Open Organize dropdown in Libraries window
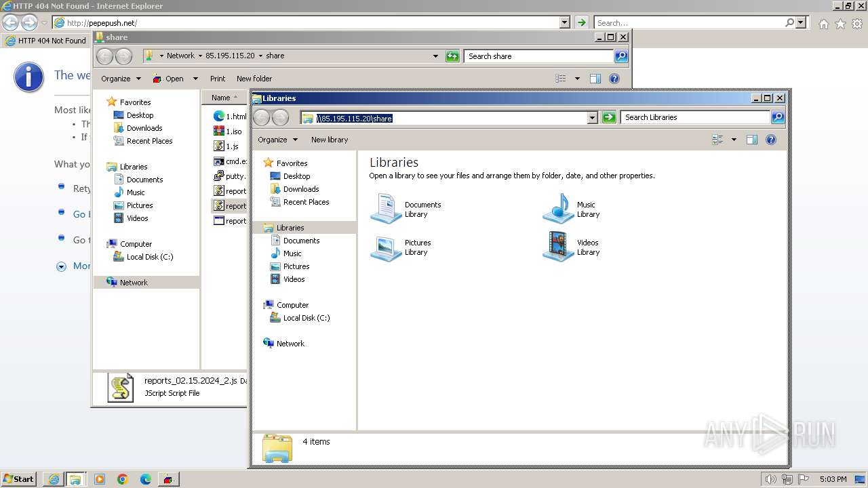The image size is (868, 488). point(277,140)
